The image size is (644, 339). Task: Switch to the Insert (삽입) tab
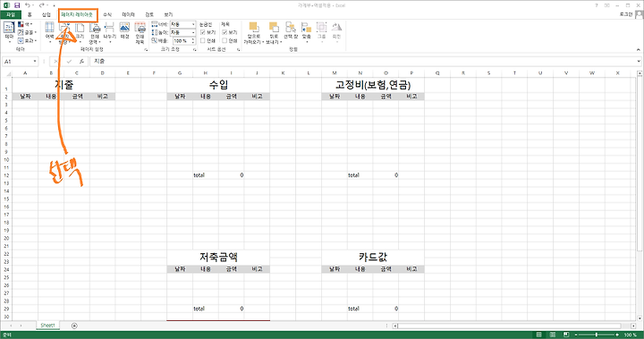47,15
